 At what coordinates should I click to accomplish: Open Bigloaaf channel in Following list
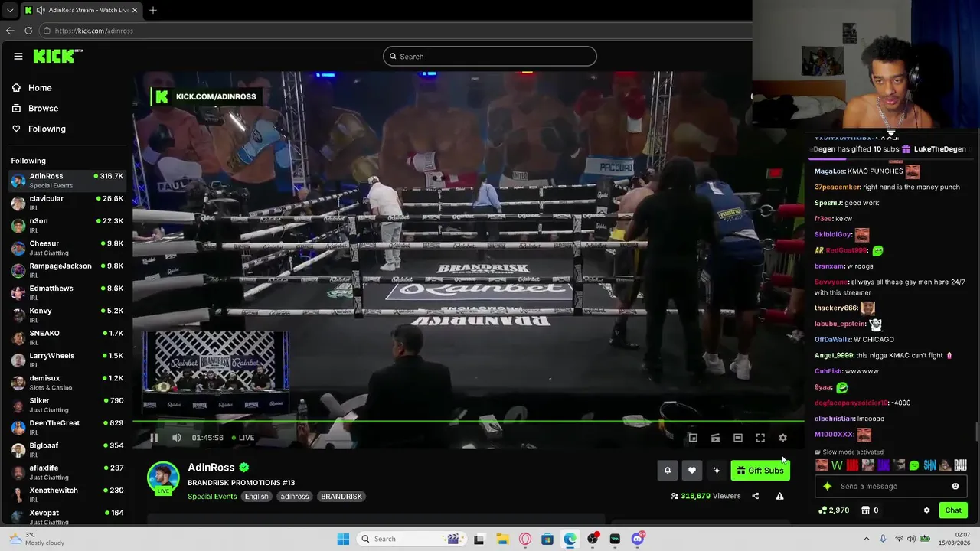[x=67, y=449]
